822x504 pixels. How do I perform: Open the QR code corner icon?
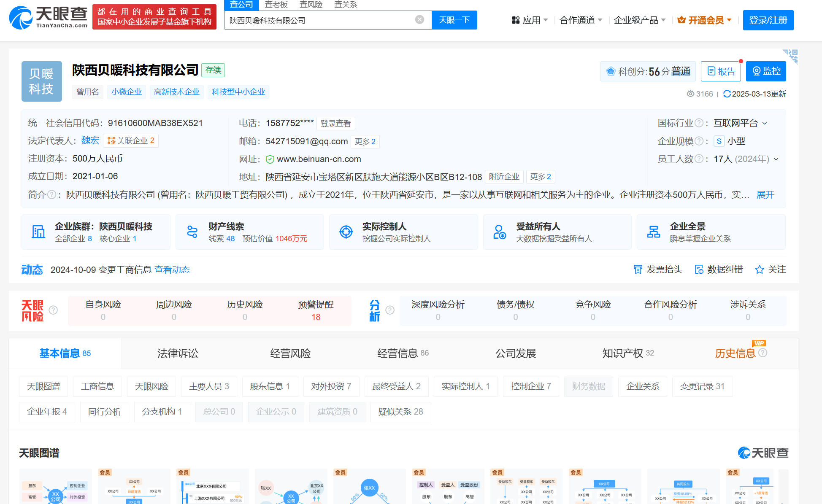[791, 56]
